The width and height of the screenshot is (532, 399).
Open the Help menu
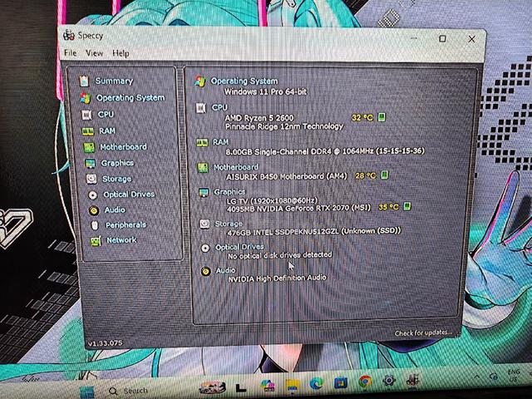121,53
